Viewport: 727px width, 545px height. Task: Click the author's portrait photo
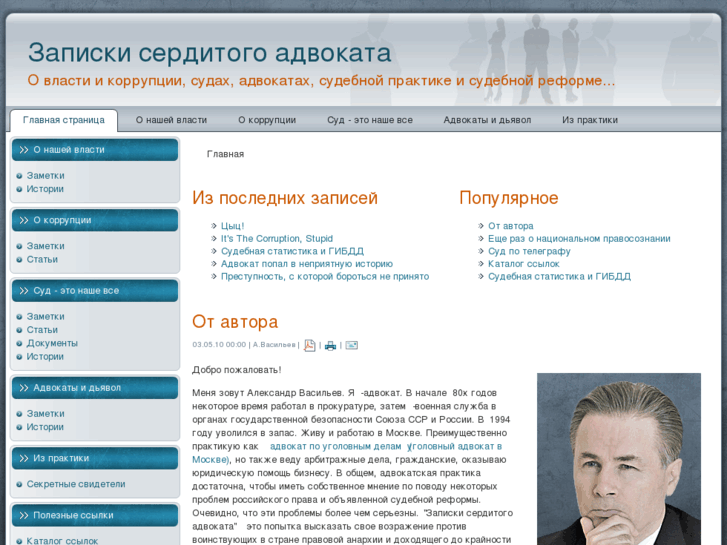click(619, 459)
